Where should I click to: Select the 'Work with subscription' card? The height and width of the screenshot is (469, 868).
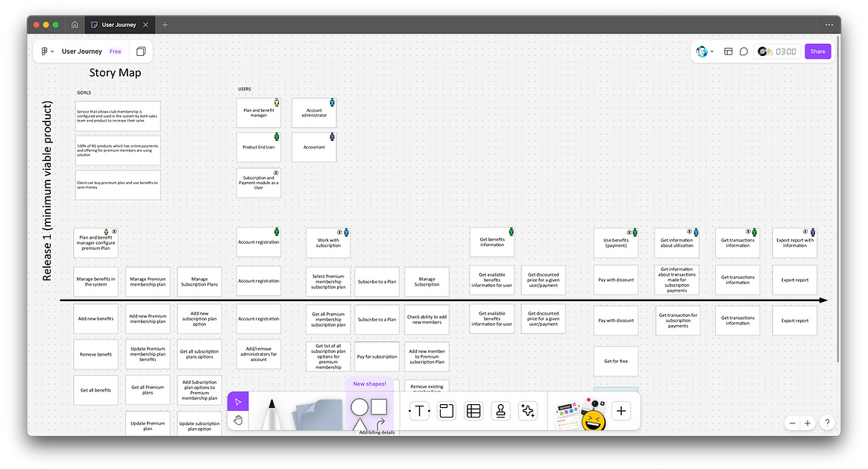(328, 243)
